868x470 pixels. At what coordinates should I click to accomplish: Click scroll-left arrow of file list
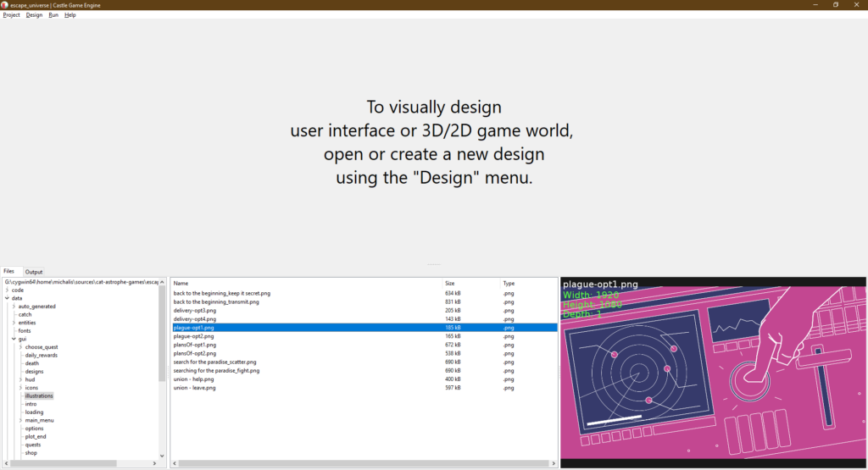(175, 463)
